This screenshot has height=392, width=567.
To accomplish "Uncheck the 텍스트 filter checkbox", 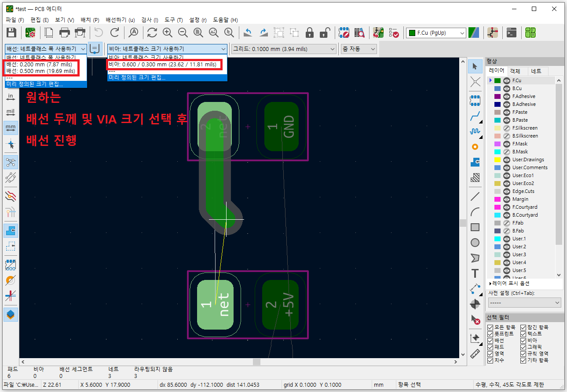I will (x=523, y=334).
